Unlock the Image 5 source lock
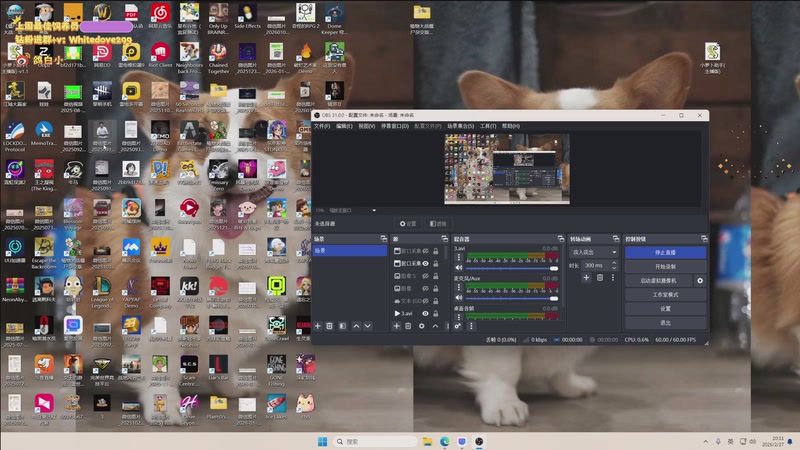Screen dimensions: 800x450 [436, 276]
